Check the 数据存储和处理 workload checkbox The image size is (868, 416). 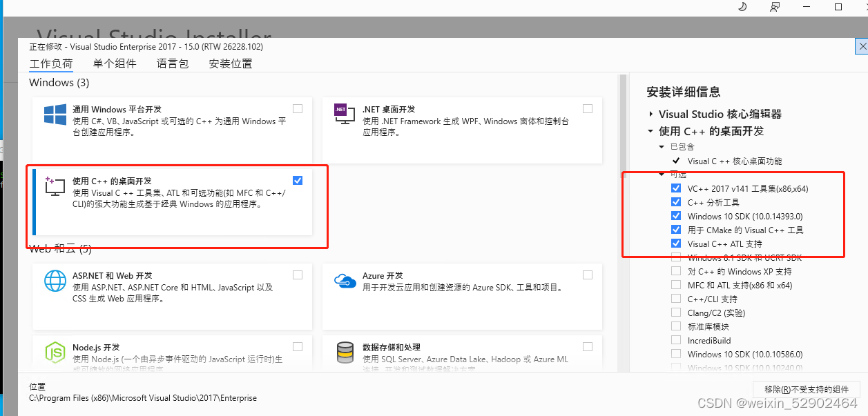coord(588,346)
